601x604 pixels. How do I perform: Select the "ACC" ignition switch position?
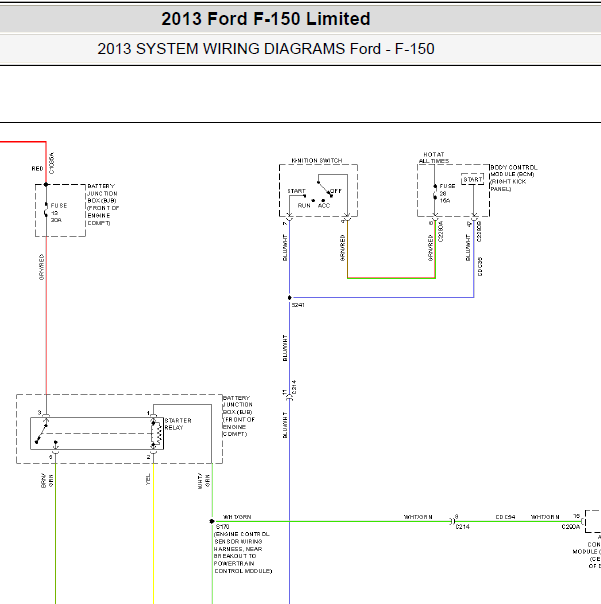324,206
